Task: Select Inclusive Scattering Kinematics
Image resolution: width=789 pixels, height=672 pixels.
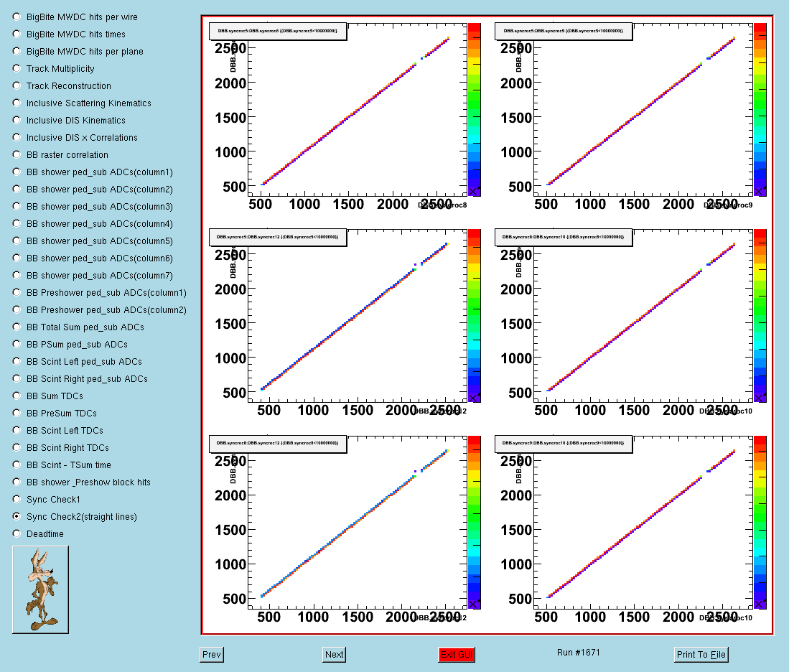Action: (17, 103)
